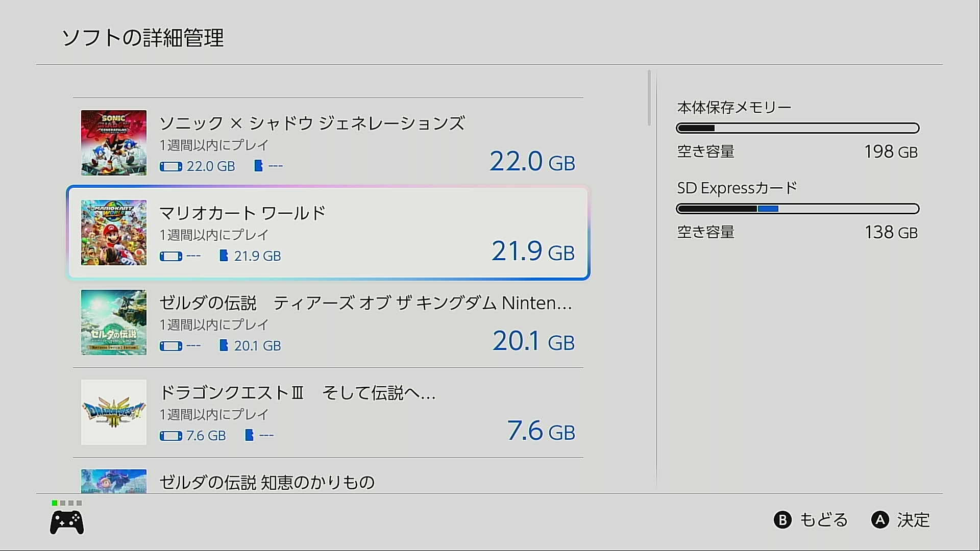Click the SD Expressカード storage bar
Viewport: 980px width, 551px height.
point(797,209)
